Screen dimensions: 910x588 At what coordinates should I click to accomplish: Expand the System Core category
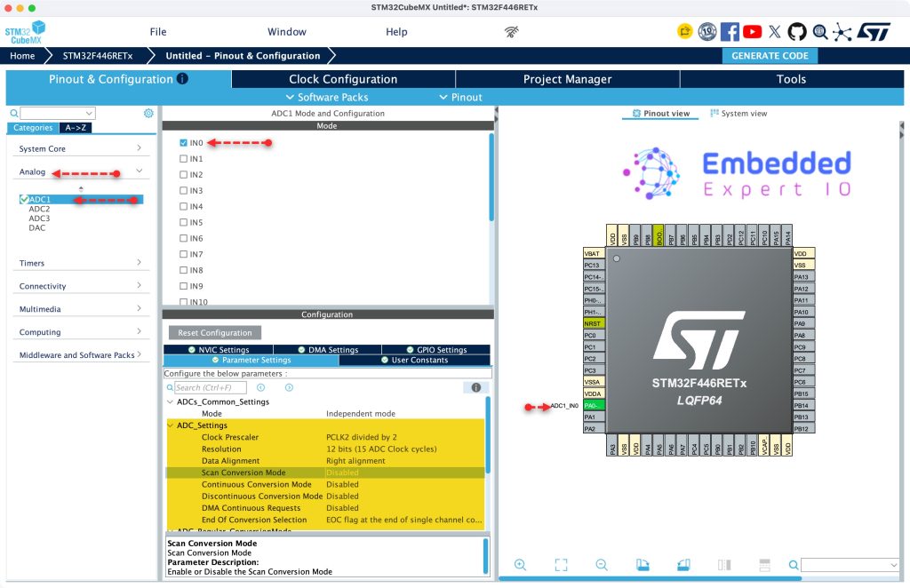80,148
